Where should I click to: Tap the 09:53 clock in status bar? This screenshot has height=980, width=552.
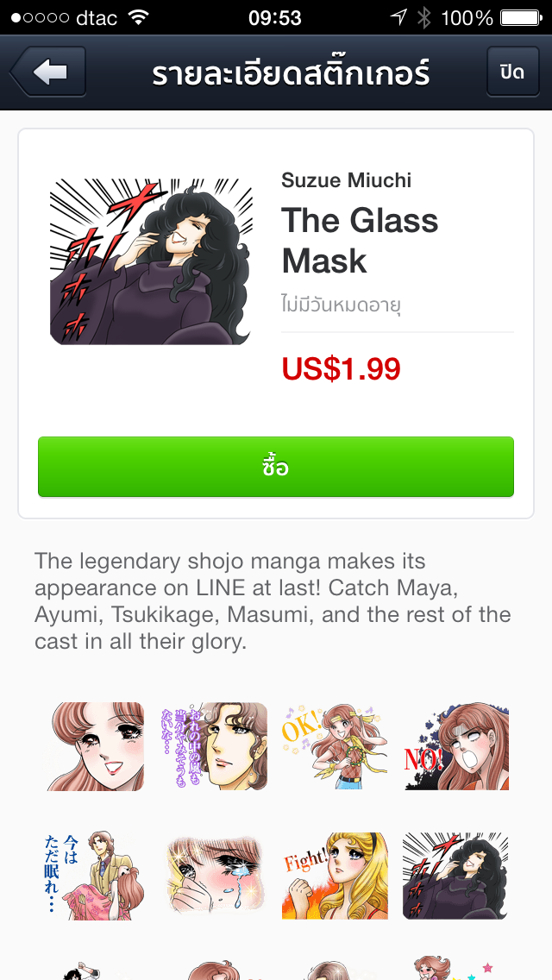click(275, 17)
